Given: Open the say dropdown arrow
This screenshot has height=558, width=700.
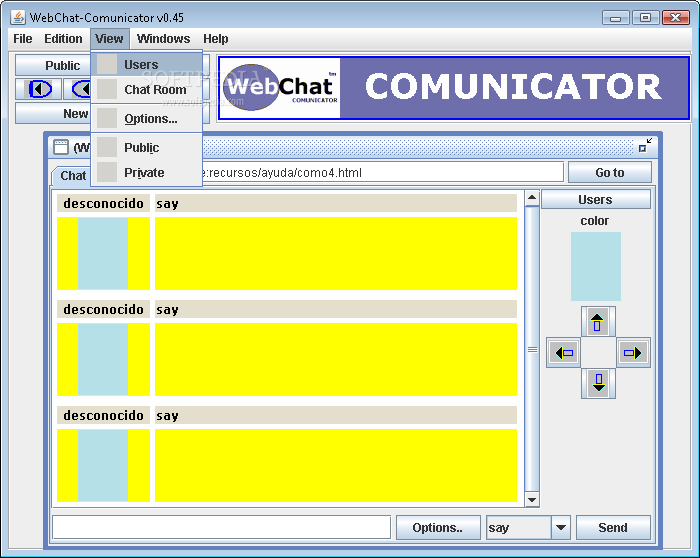Looking at the screenshot, I should click(x=561, y=527).
